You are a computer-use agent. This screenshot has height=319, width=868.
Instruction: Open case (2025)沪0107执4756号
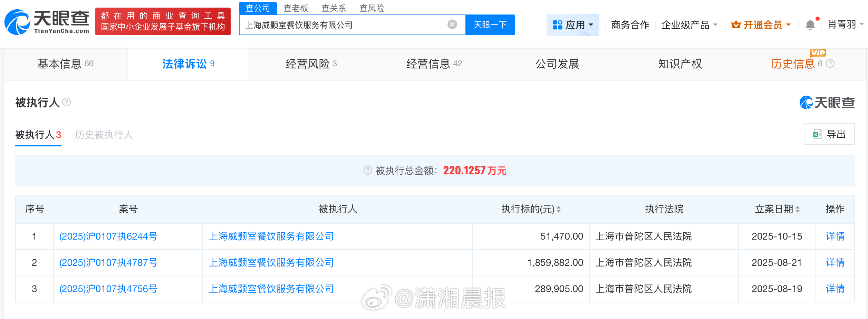[x=108, y=289]
